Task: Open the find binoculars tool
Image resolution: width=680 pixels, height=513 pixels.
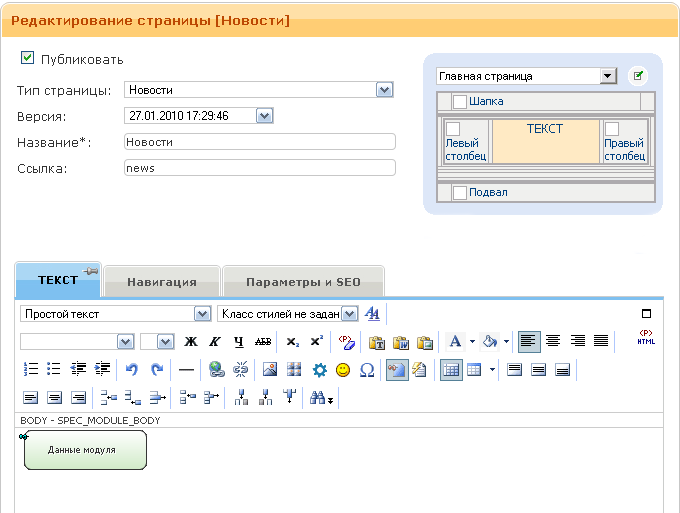Action: (319, 398)
